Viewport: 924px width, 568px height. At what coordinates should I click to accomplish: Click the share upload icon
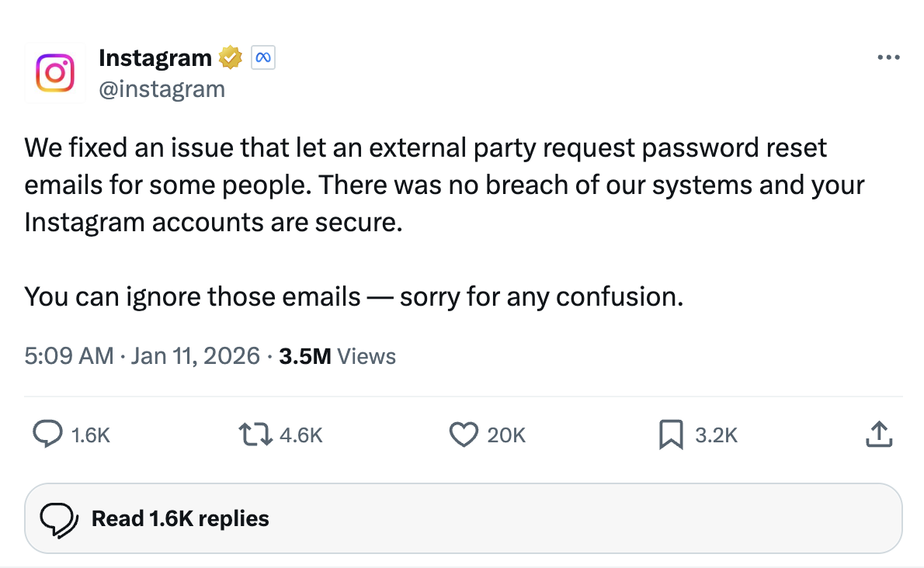(879, 435)
